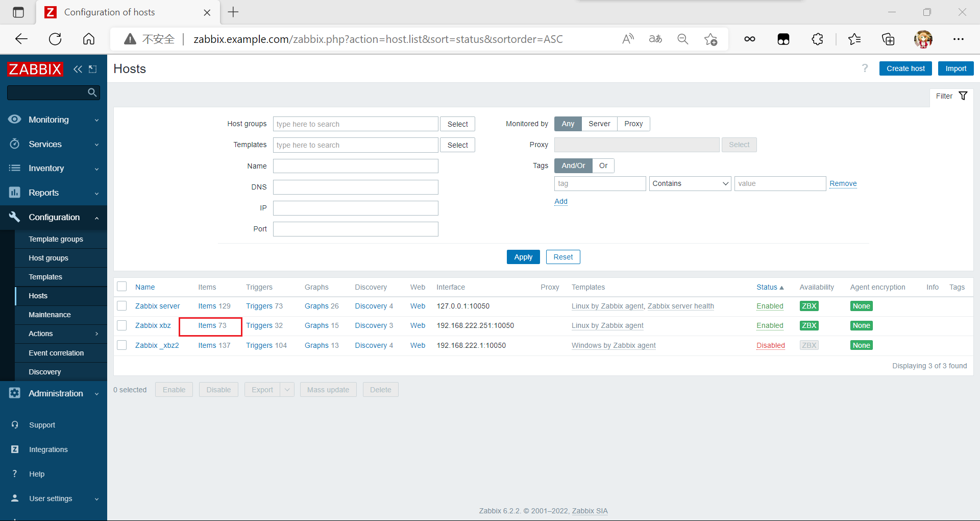
Task: Open the Contains tag operator dropdown
Action: click(x=690, y=183)
